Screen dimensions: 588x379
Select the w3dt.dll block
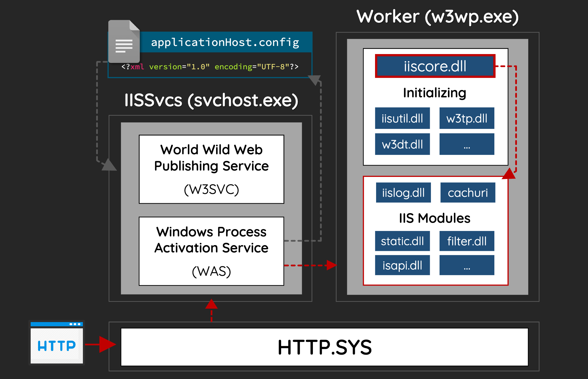[x=402, y=144]
